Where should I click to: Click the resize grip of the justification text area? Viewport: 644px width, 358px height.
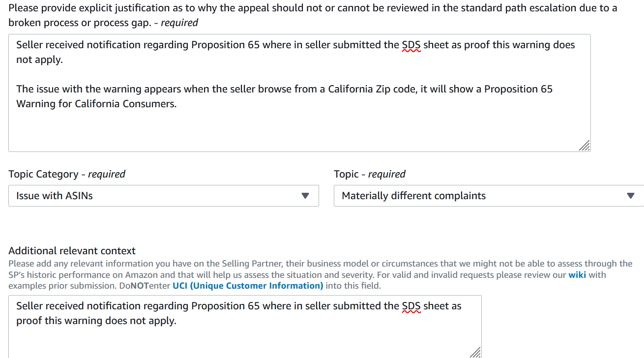[x=584, y=145]
